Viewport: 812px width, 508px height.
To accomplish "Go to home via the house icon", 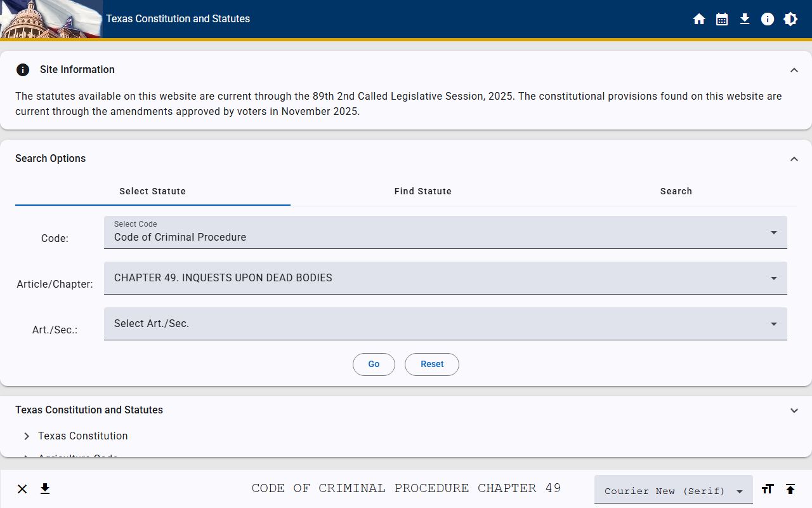I will (699, 19).
